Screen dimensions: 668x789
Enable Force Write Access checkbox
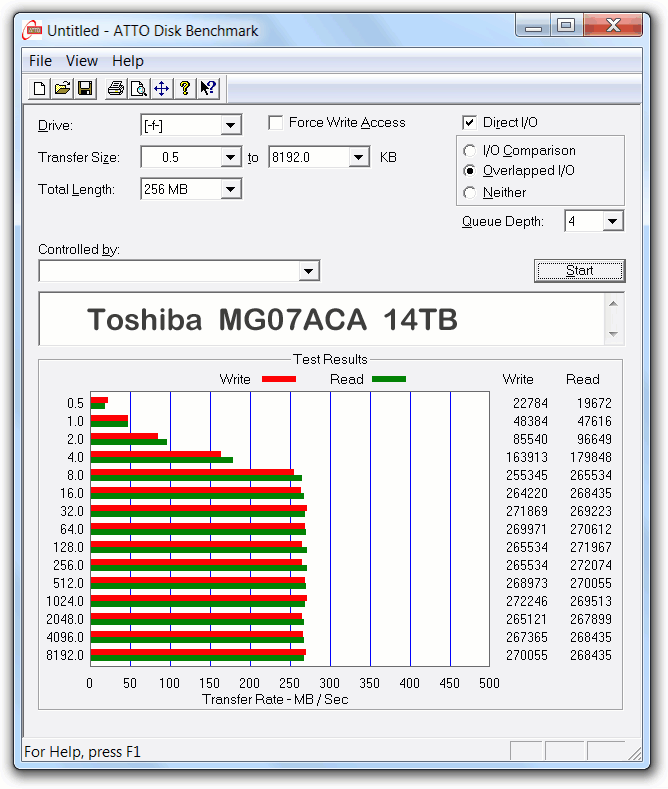coord(276,123)
